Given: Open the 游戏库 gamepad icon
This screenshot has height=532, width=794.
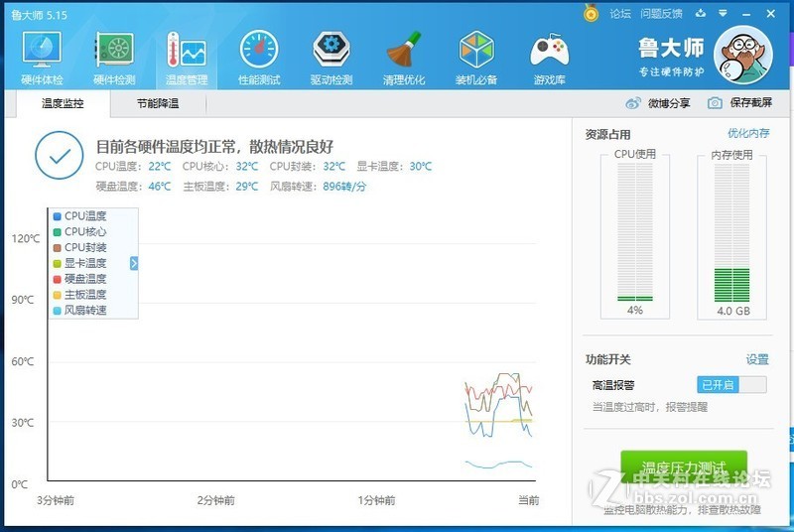Looking at the screenshot, I should click(550, 51).
